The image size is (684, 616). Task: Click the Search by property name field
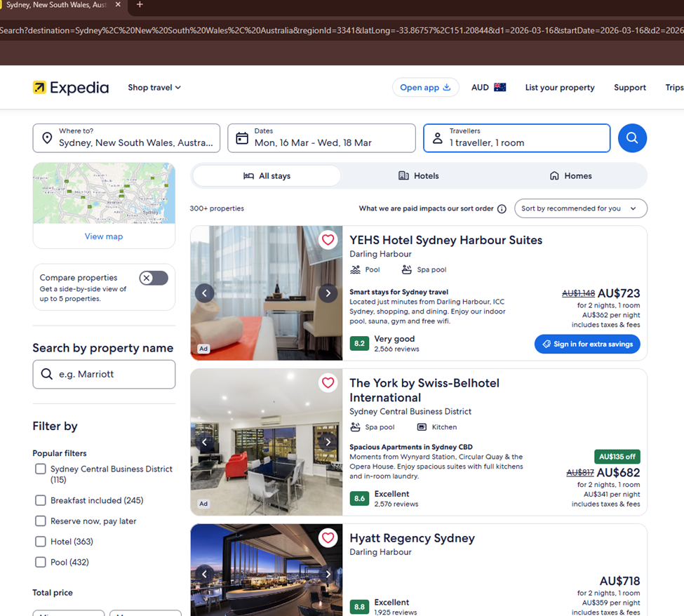tap(104, 375)
